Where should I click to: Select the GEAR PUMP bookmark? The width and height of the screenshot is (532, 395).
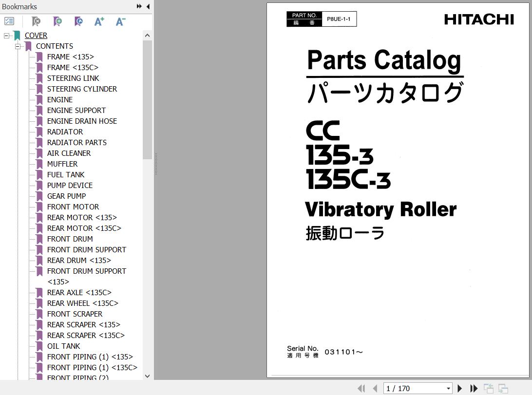coord(66,196)
